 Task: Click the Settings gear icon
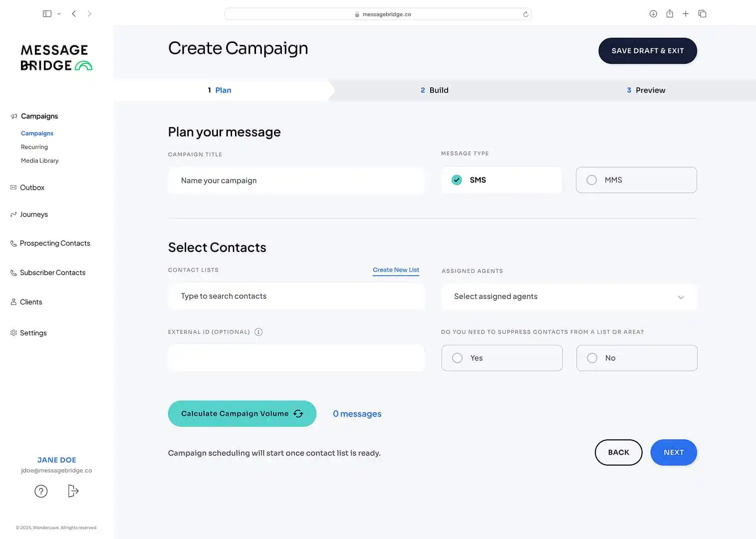click(13, 333)
